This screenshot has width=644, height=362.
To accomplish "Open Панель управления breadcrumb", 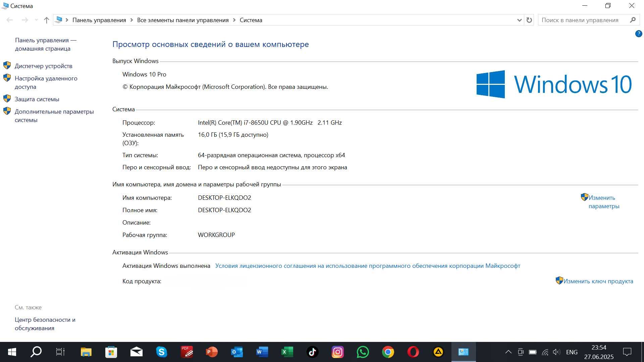I will click(x=99, y=20).
